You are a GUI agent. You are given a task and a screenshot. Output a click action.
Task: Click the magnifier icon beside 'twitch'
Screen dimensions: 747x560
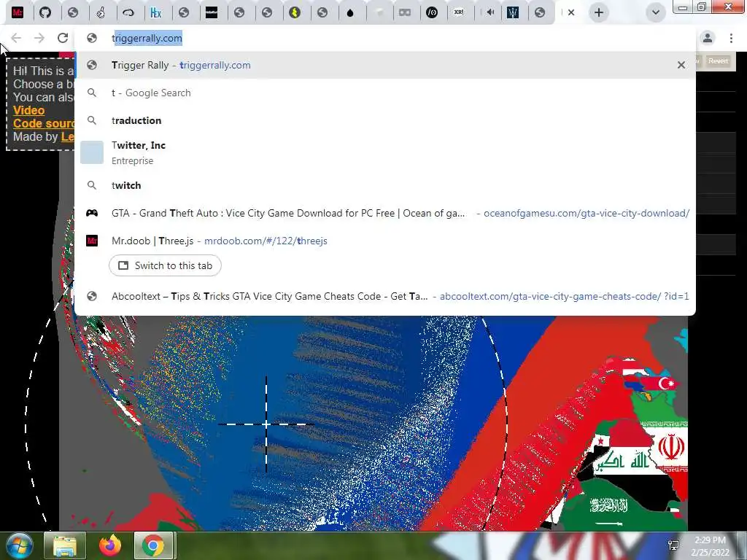92,185
